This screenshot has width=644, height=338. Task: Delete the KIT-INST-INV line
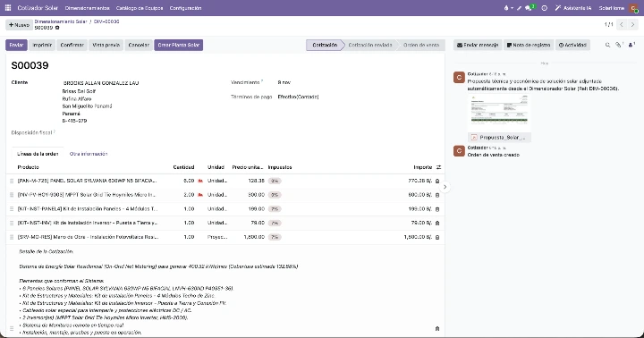coord(437,223)
